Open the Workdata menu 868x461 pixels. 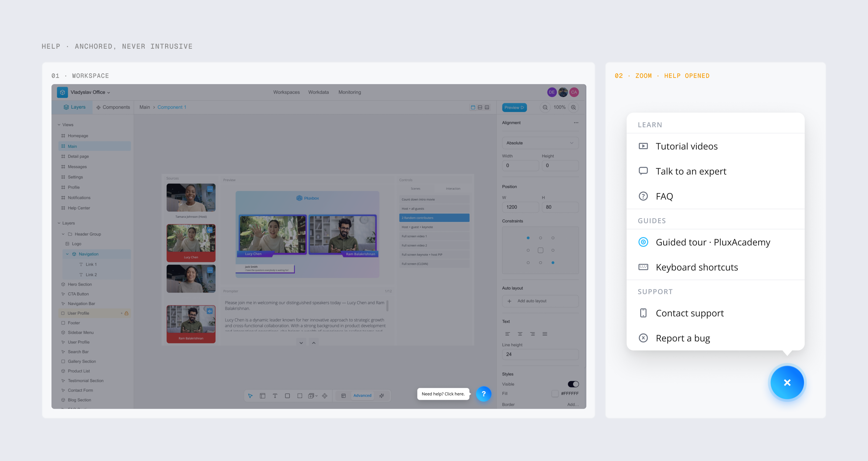coord(319,92)
